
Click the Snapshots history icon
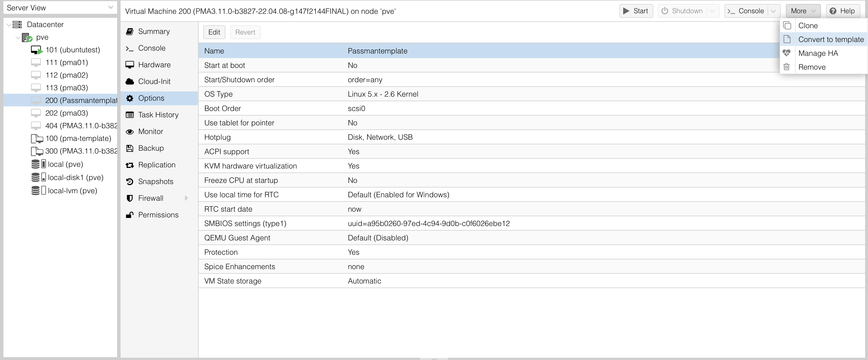pyautogui.click(x=129, y=181)
